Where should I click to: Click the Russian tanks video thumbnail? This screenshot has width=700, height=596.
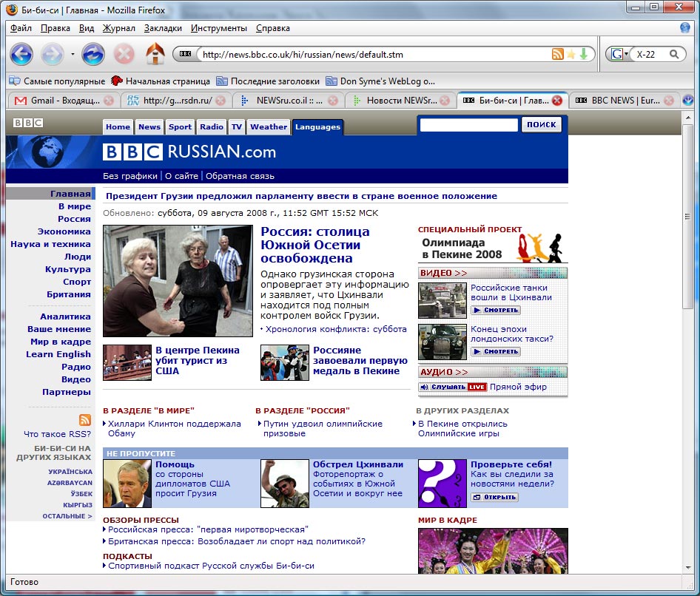pos(442,301)
